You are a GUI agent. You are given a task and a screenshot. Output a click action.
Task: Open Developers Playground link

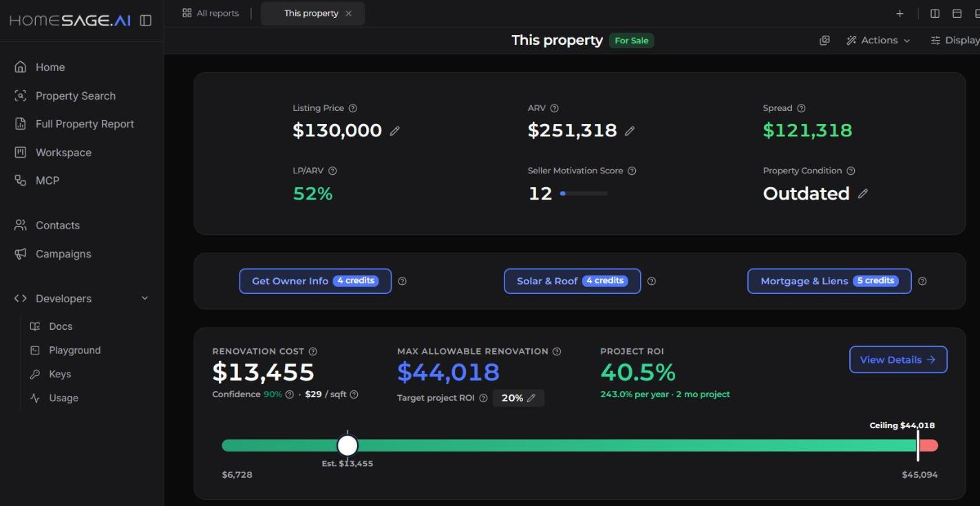tap(74, 350)
